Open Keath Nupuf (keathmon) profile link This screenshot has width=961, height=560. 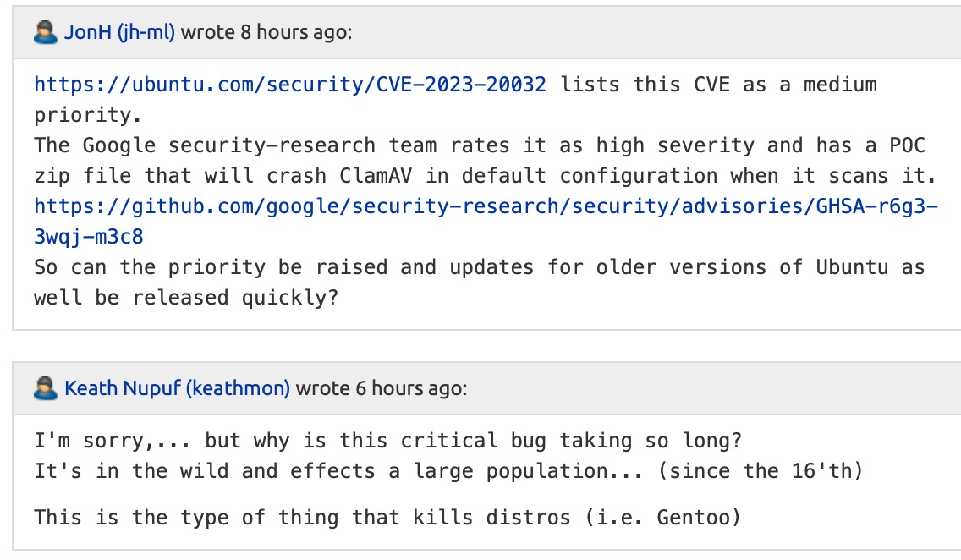(x=177, y=388)
